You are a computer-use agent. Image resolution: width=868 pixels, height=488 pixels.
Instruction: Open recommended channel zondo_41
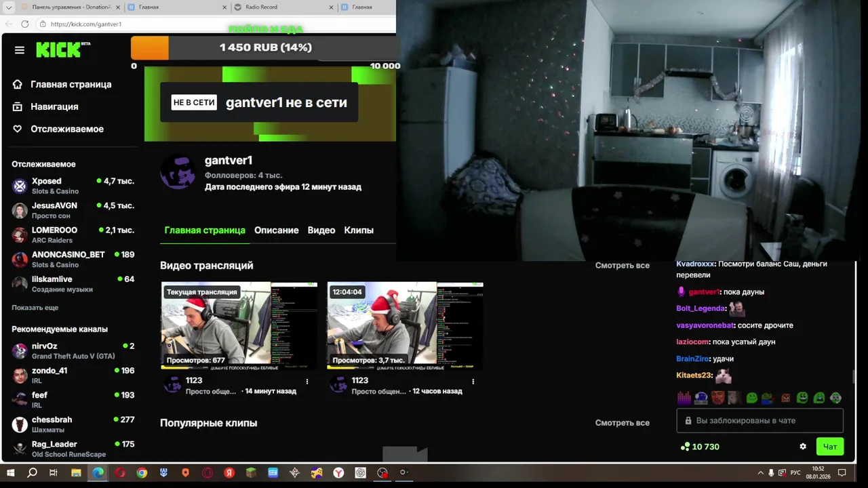[73, 375]
